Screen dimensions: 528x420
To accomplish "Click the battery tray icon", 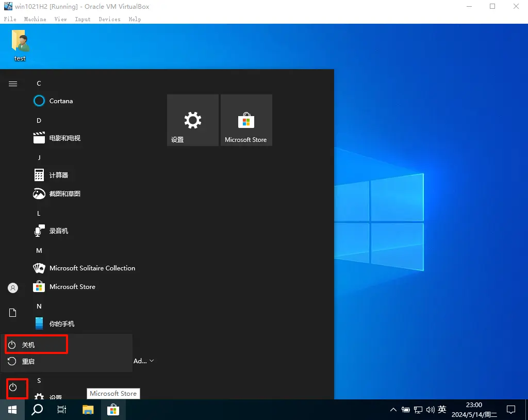I will 406,410.
